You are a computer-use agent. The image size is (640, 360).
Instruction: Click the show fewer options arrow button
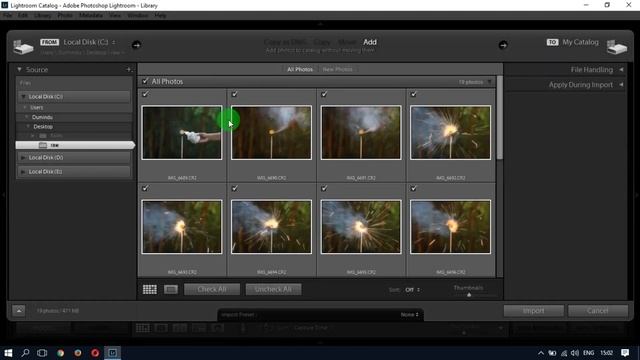point(19,311)
